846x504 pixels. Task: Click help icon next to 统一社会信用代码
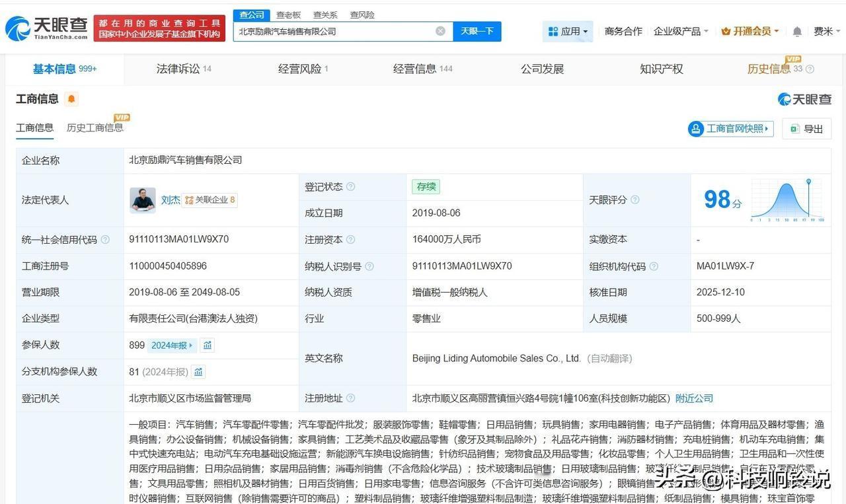[x=105, y=240]
